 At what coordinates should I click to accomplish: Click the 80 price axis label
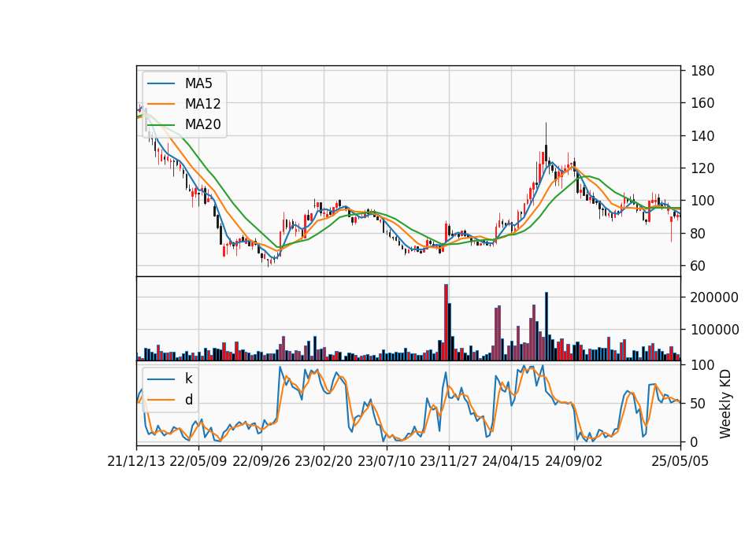pos(699,234)
